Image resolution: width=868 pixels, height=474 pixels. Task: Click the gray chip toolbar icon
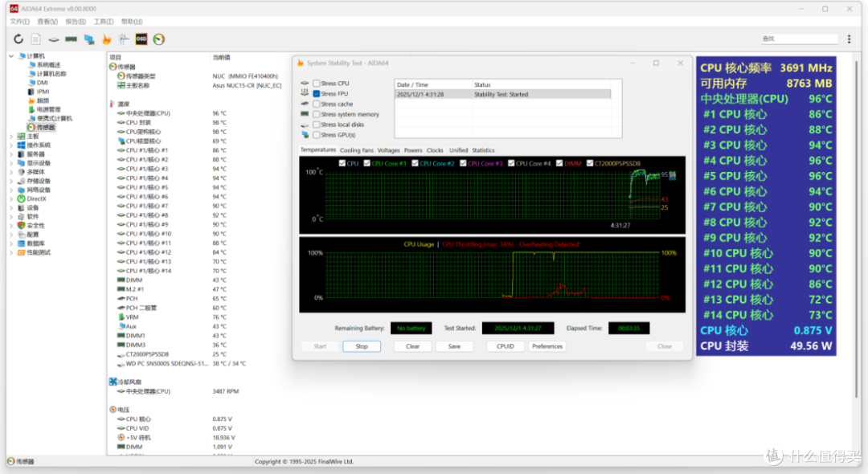pos(53,40)
